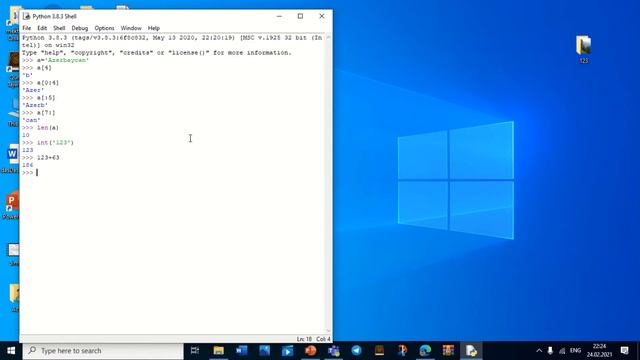Click the 123+63 command line
Viewport: 640px width, 360px height.
[x=40, y=158]
